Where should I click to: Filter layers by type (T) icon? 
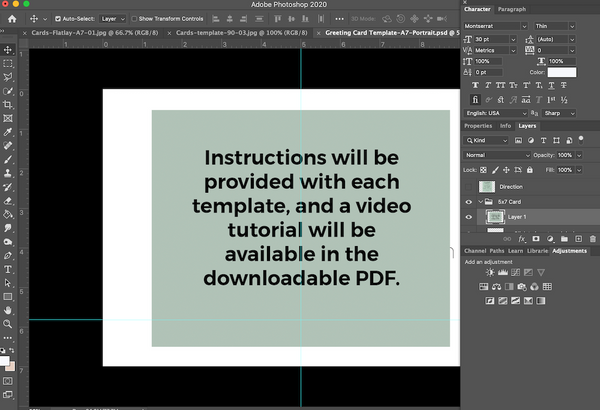[x=543, y=140]
